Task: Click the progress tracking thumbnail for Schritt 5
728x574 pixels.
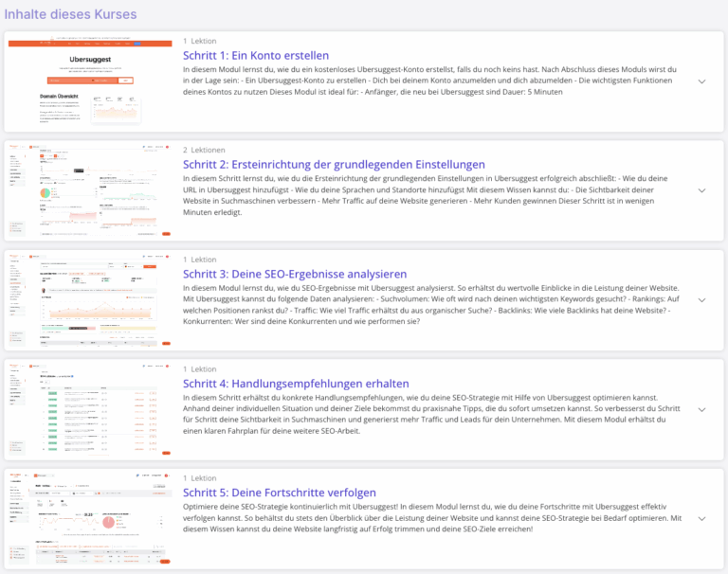Action: (x=90, y=519)
